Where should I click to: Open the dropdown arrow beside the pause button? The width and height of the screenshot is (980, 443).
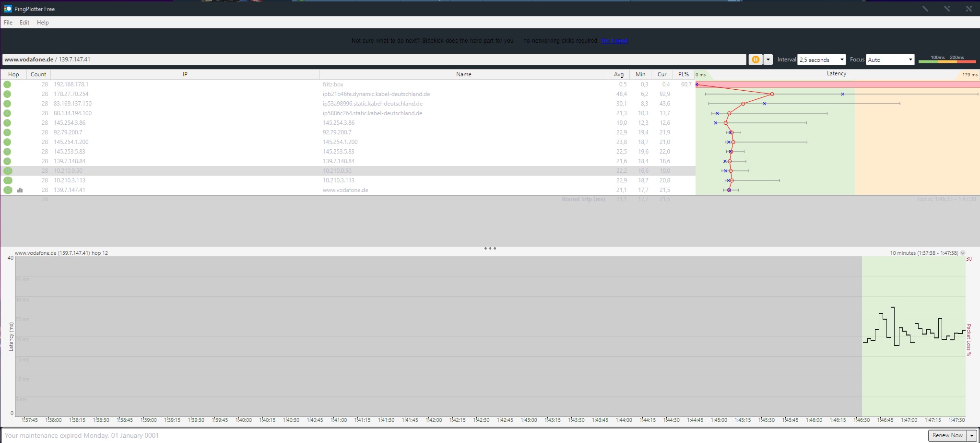click(x=768, y=60)
